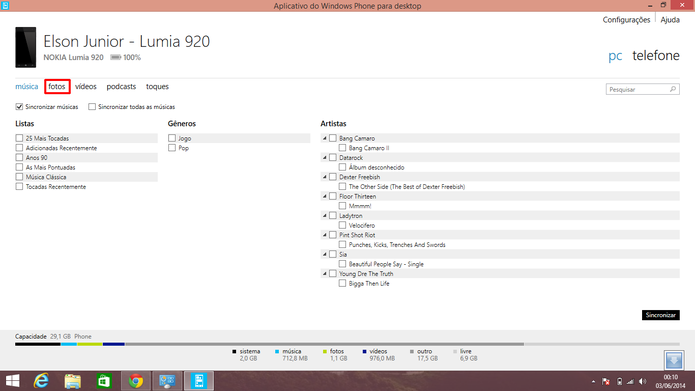Image resolution: width=695 pixels, height=391 pixels.
Task: Collapse the Ladytron artist
Action: click(324, 216)
